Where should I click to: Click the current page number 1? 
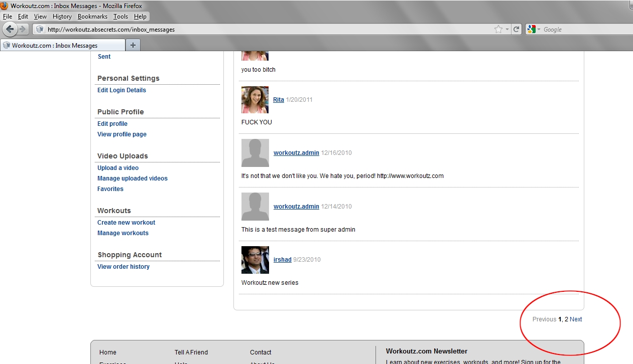click(560, 319)
